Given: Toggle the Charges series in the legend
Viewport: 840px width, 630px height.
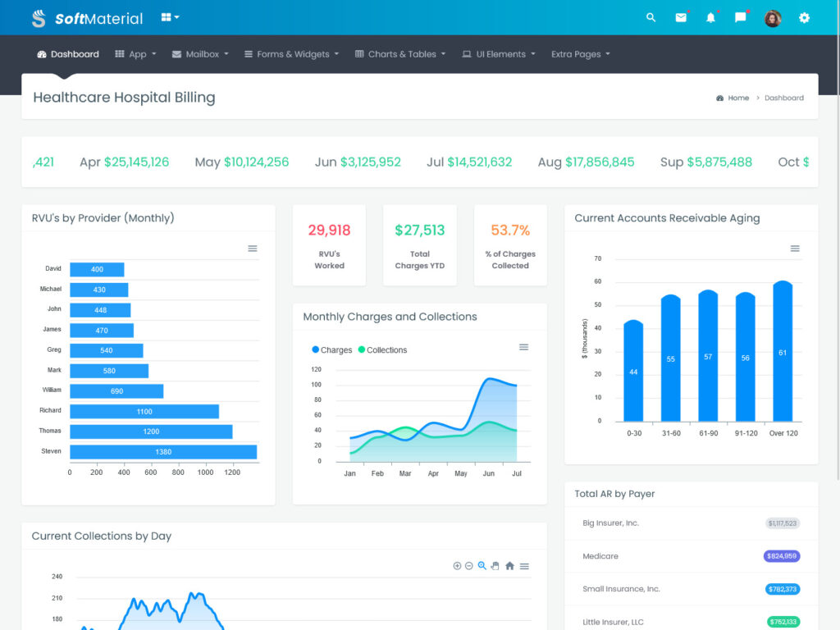Looking at the screenshot, I should click(x=331, y=349).
